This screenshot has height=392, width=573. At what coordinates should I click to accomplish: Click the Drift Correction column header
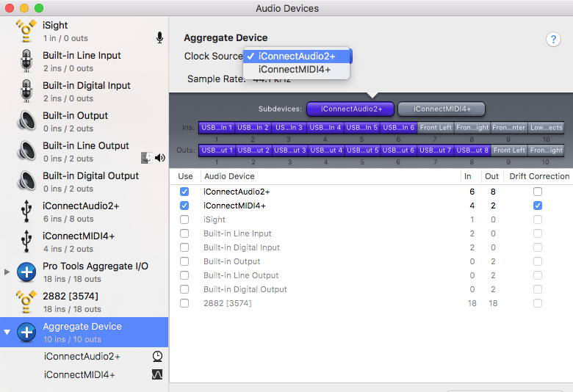pos(538,176)
